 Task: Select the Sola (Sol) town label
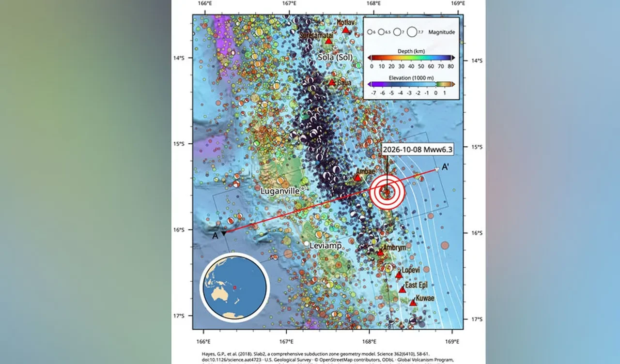[x=336, y=58]
